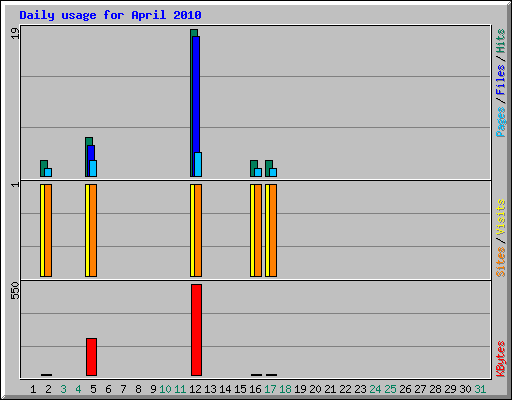
Task: Select the orange Sites bar for day 5
Action: pyautogui.click(x=93, y=230)
